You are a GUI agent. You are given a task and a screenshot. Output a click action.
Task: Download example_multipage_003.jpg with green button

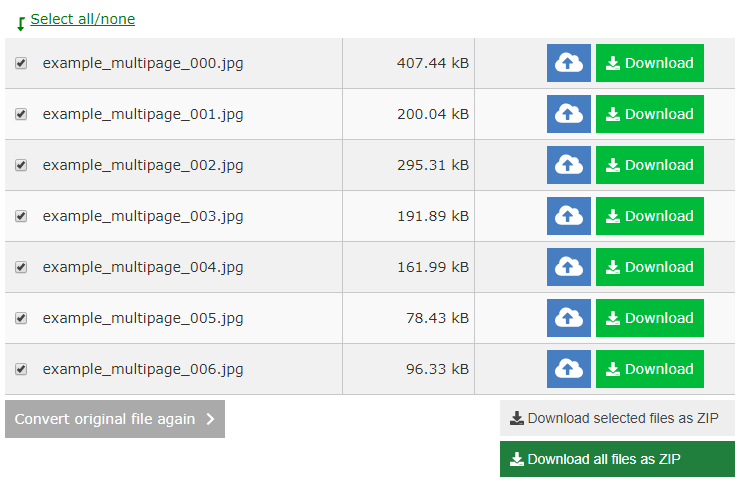click(x=649, y=216)
